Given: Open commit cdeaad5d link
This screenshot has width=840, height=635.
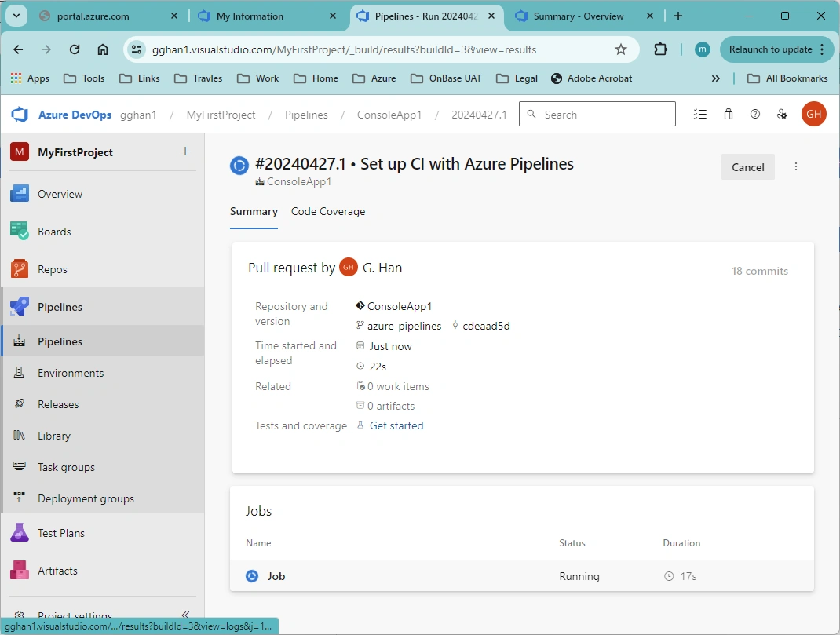Looking at the screenshot, I should [487, 326].
